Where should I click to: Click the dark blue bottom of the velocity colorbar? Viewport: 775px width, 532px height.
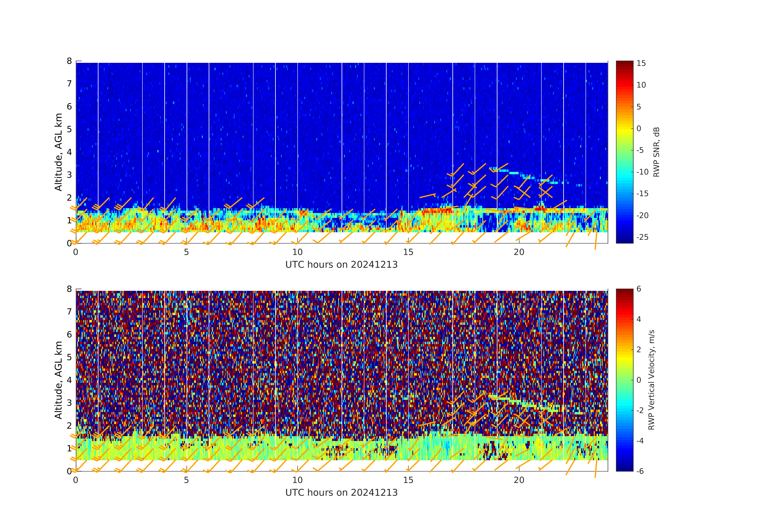click(x=624, y=469)
